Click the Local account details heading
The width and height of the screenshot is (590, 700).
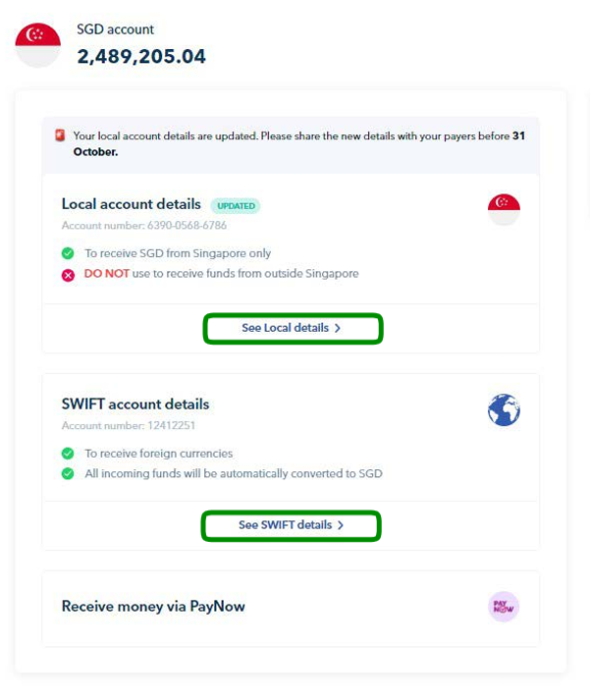click(x=132, y=204)
